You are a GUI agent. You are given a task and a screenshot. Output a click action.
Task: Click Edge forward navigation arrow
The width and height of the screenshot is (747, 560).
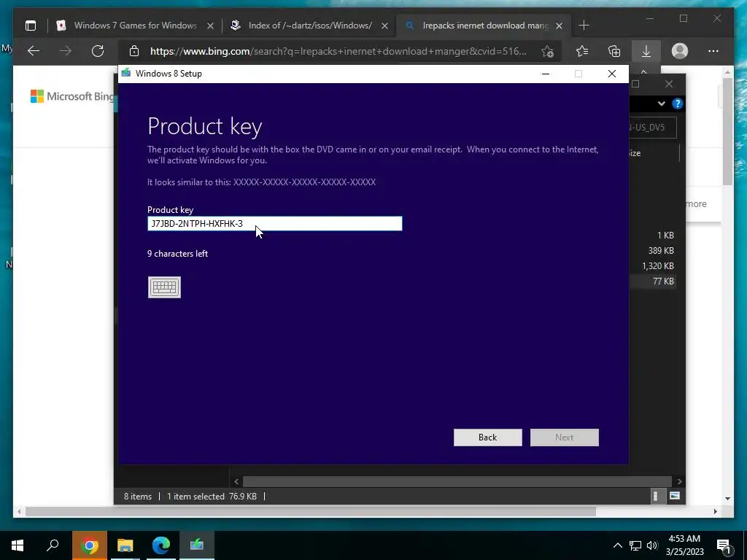[65, 51]
